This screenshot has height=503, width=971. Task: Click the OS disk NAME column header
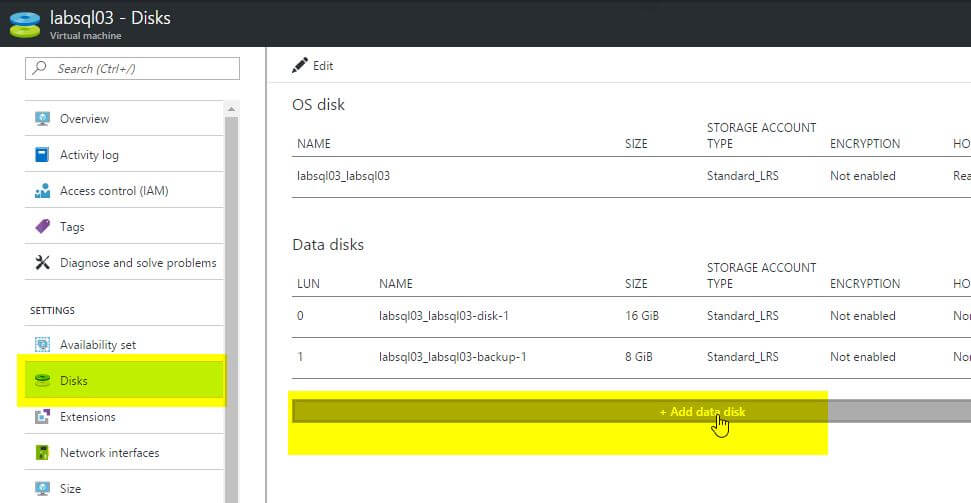coord(314,144)
